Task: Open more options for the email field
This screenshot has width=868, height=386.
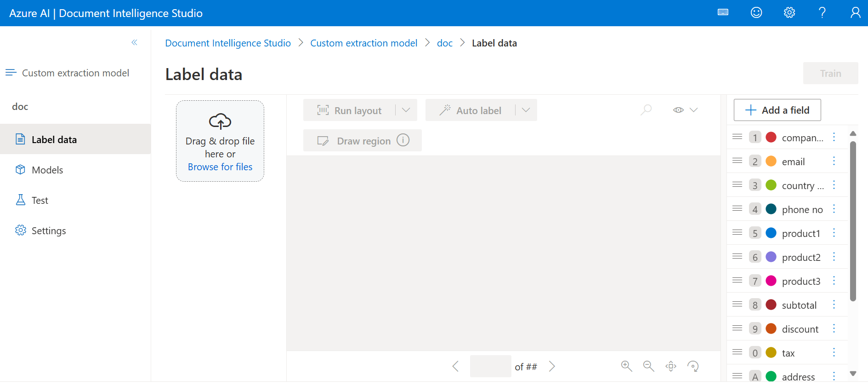Action: [834, 161]
